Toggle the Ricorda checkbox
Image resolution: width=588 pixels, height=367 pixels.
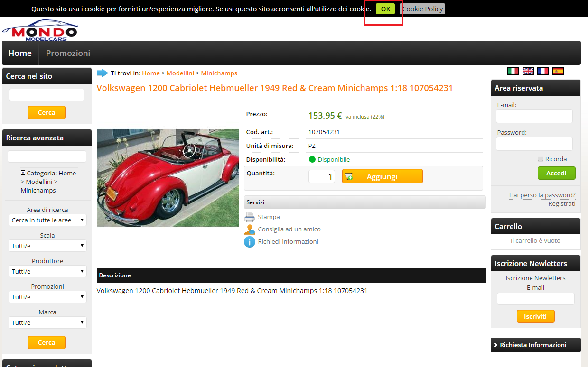(541, 159)
